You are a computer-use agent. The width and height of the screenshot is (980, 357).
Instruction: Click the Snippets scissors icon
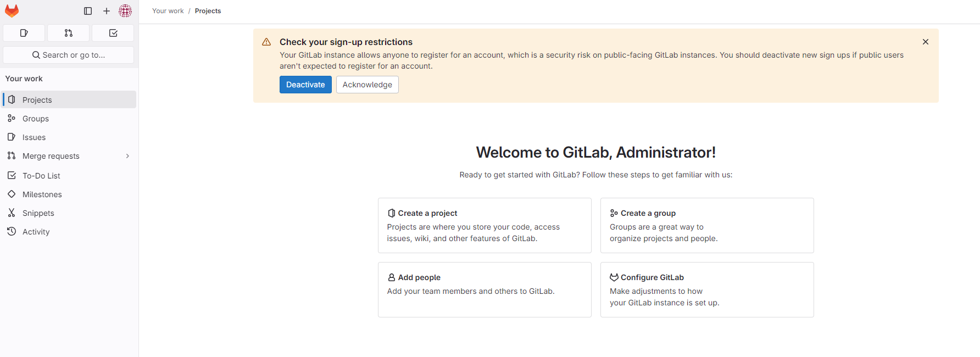(x=12, y=213)
